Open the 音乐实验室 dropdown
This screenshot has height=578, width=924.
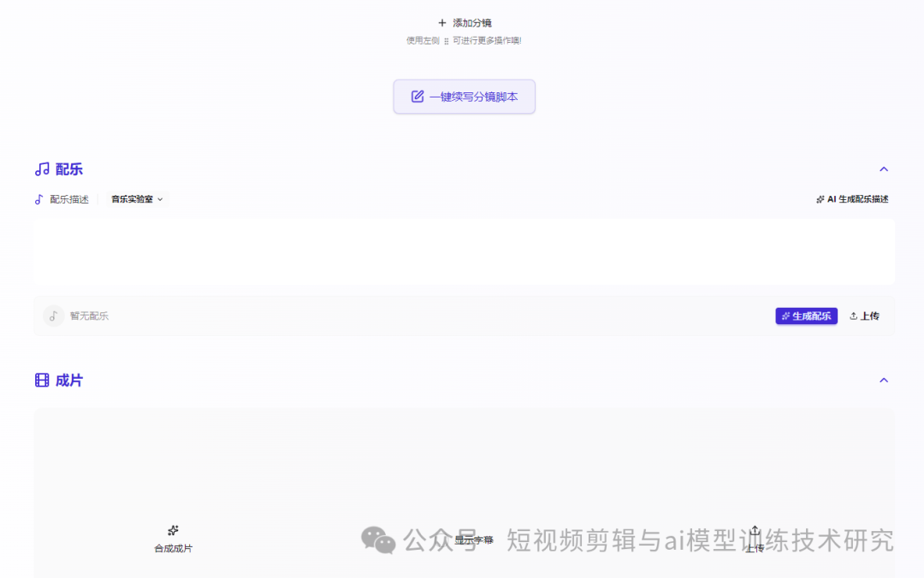pos(159,198)
